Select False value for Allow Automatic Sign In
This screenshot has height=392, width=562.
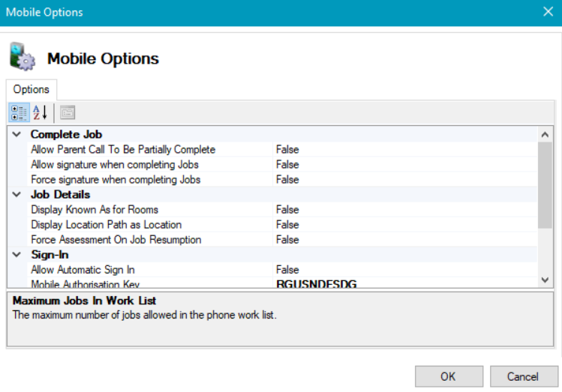[287, 269]
